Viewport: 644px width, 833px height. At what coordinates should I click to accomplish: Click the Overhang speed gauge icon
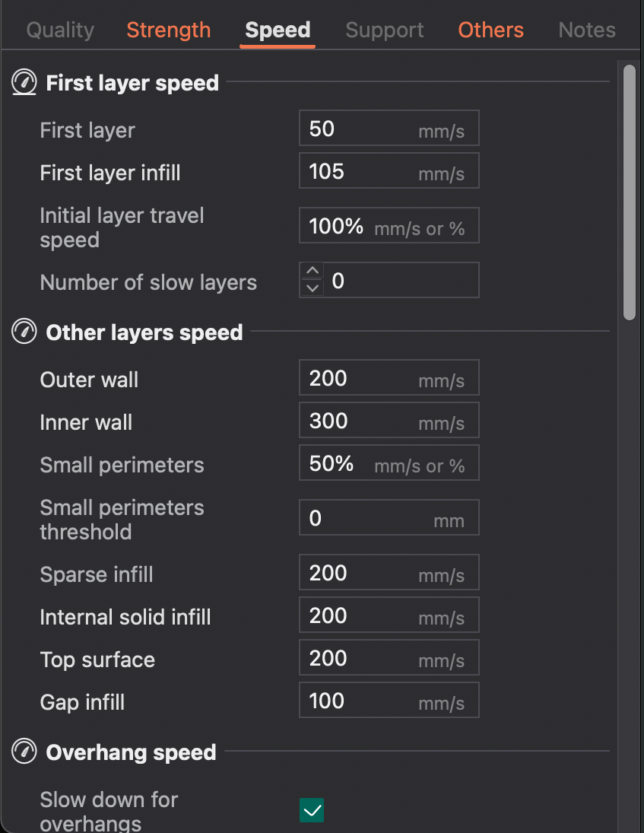point(24,751)
